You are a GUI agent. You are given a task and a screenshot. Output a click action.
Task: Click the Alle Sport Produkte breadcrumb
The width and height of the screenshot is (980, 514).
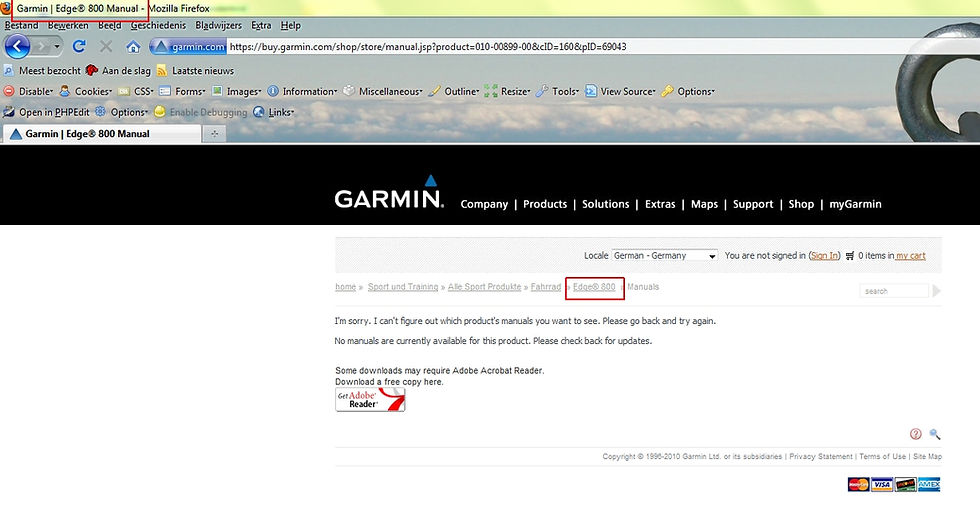coord(484,287)
